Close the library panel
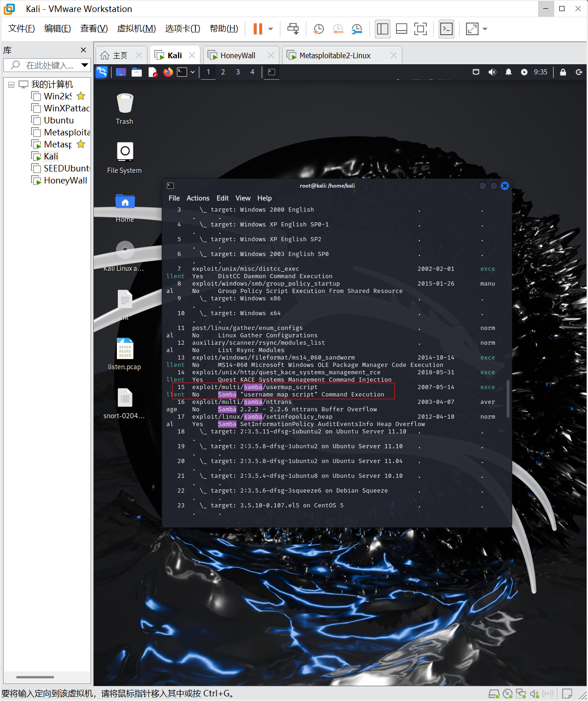The width and height of the screenshot is (588, 701). point(83,50)
